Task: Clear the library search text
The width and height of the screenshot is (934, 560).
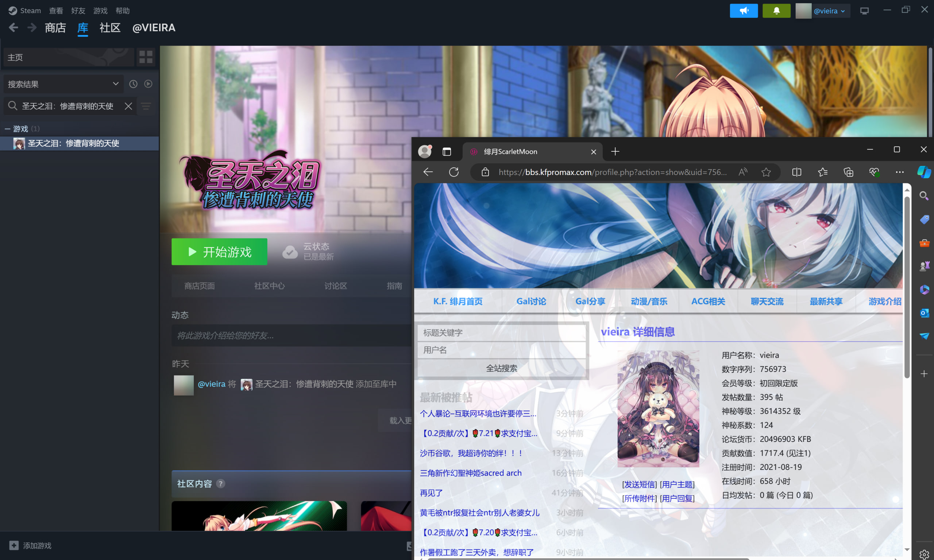Action: pyautogui.click(x=128, y=106)
